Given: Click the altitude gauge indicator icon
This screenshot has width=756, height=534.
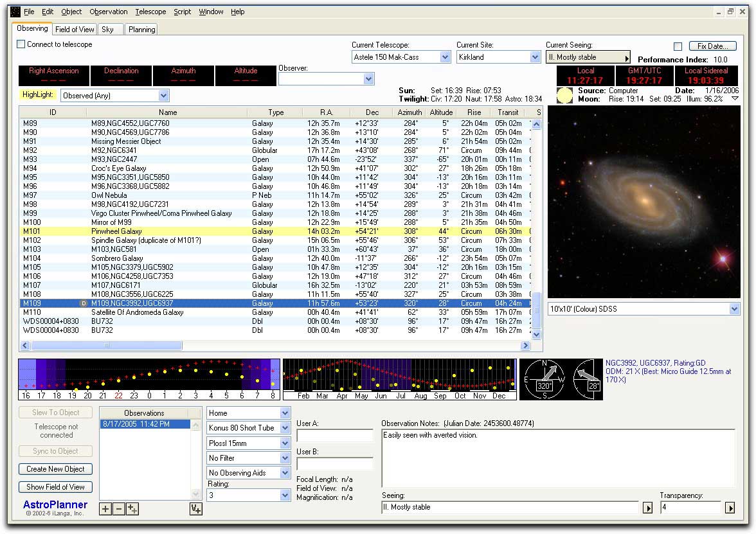Looking at the screenshot, I should tap(585, 380).
